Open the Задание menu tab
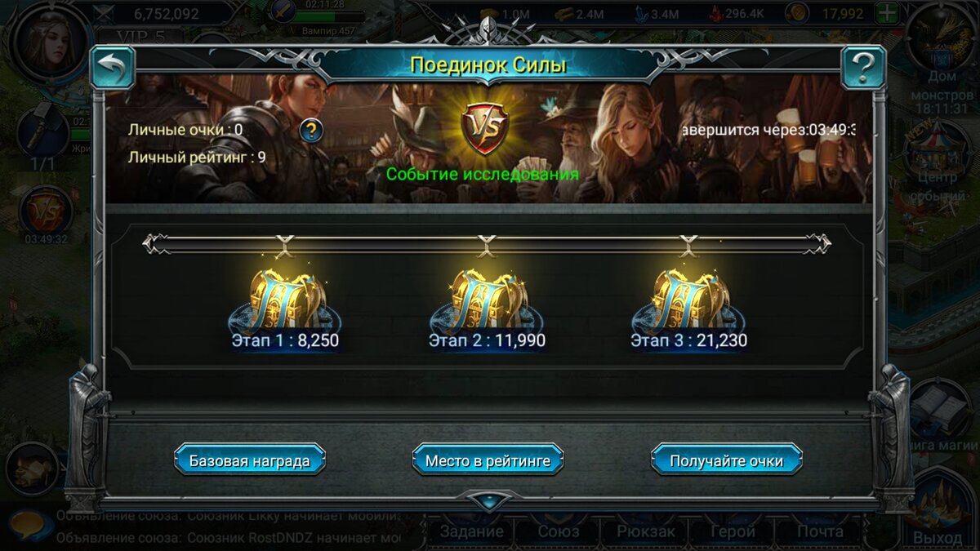 click(472, 531)
